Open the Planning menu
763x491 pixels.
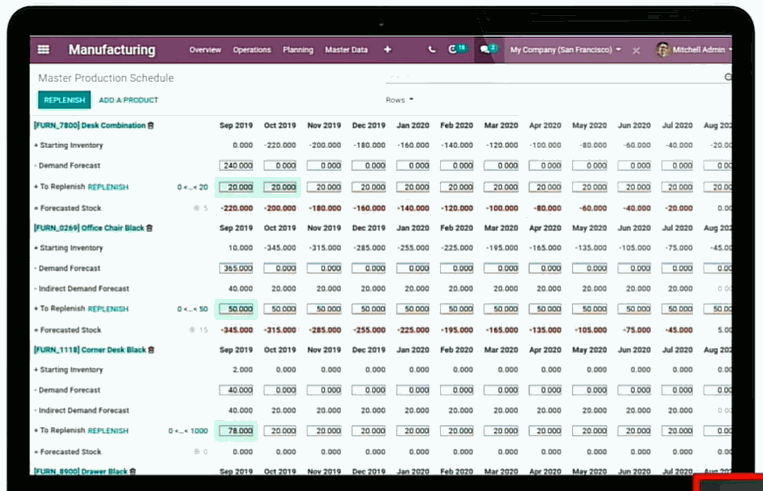[298, 50]
